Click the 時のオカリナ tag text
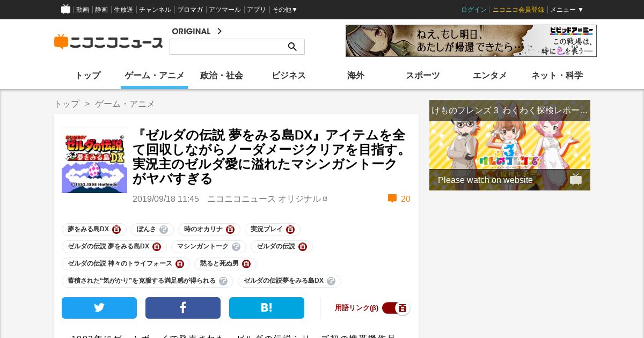The height and width of the screenshot is (338, 644). pyautogui.click(x=203, y=230)
